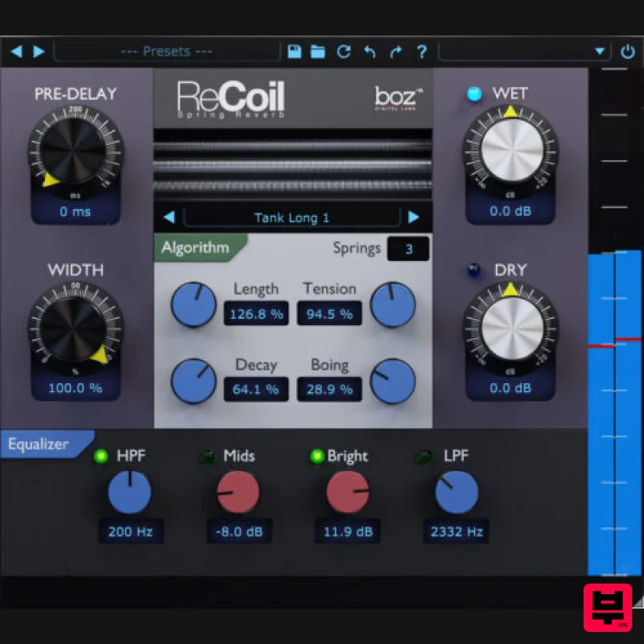This screenshot has width=644, height=644.
Task: Save current preset using the disk icon
Action: point(293,52)
